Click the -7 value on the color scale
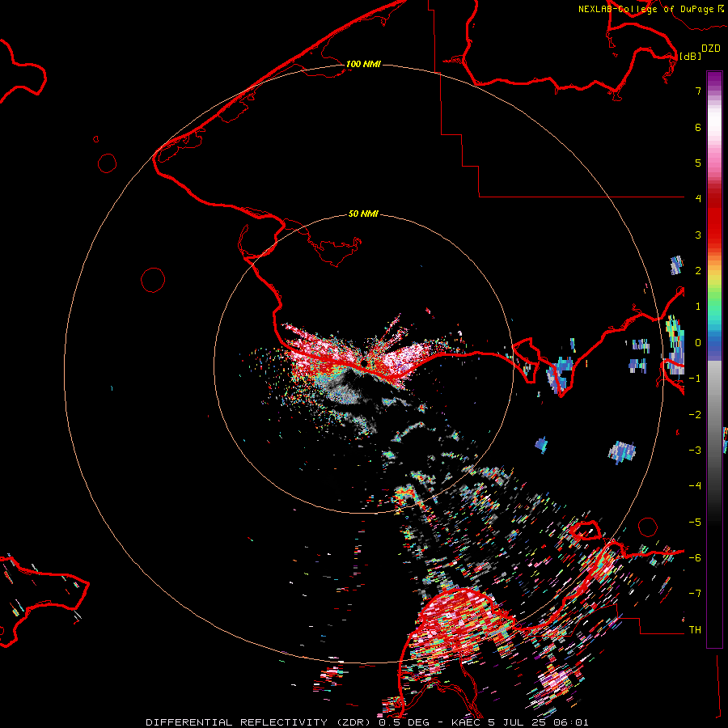 click(695, 594)
